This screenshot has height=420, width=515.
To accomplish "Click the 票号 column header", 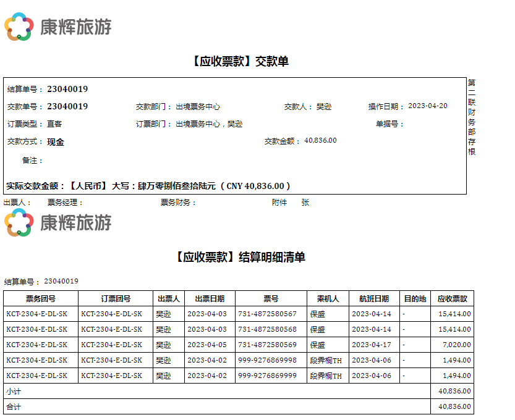I will pos(271,298).
